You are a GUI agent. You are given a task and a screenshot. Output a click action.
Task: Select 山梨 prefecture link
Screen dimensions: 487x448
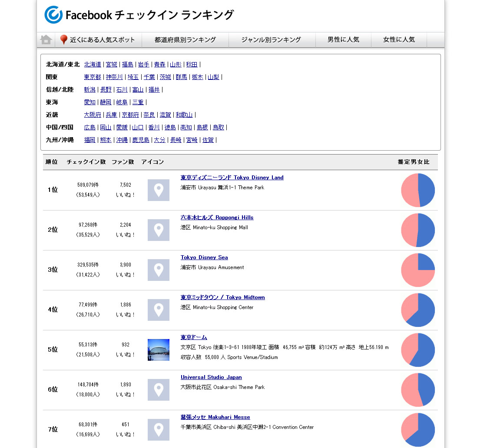tap(213, 77)
